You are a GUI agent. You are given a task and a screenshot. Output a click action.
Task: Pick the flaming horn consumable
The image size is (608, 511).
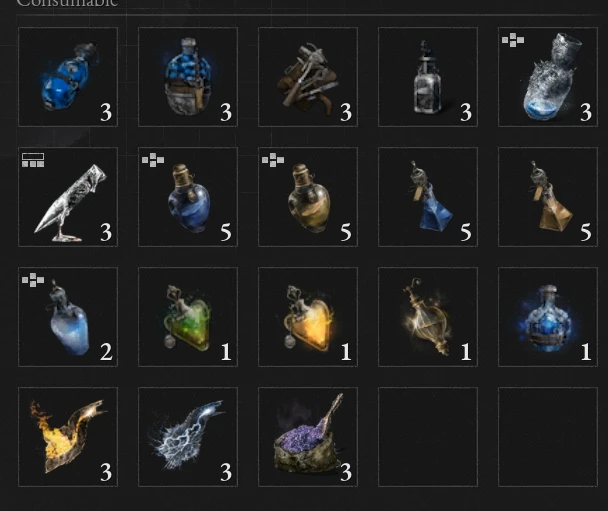(x=68, y=437)
